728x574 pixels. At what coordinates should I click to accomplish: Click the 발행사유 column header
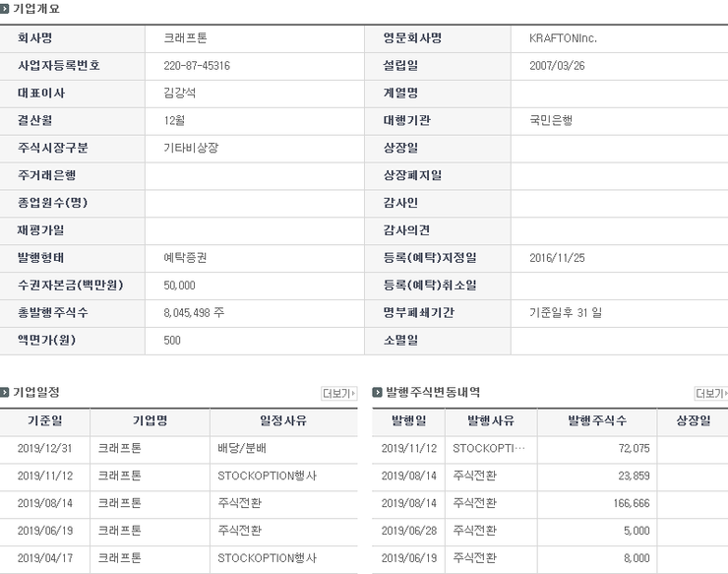491,420
